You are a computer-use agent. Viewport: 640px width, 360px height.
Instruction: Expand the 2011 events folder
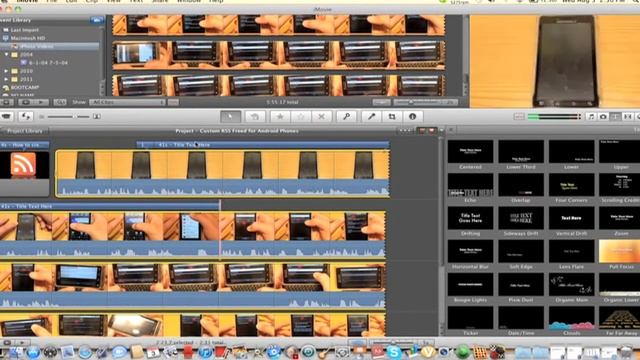point(6,79)
